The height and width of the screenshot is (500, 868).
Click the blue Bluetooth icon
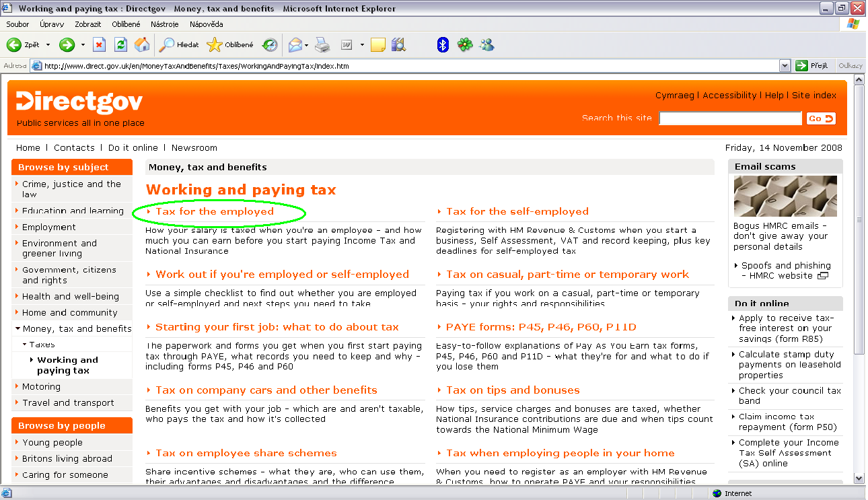[443, 45]
